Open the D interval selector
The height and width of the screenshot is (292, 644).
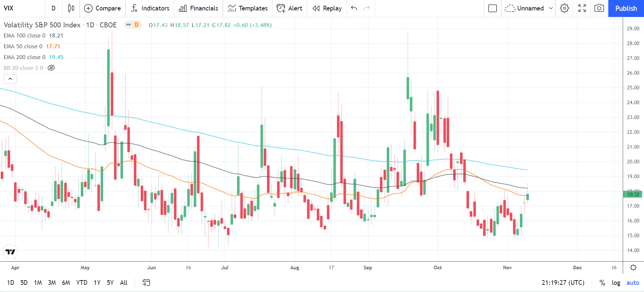tap(53, 8)
